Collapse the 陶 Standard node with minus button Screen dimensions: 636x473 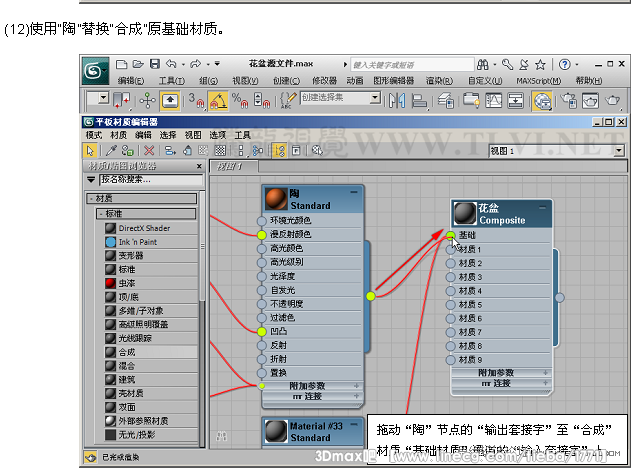point(354,192)
